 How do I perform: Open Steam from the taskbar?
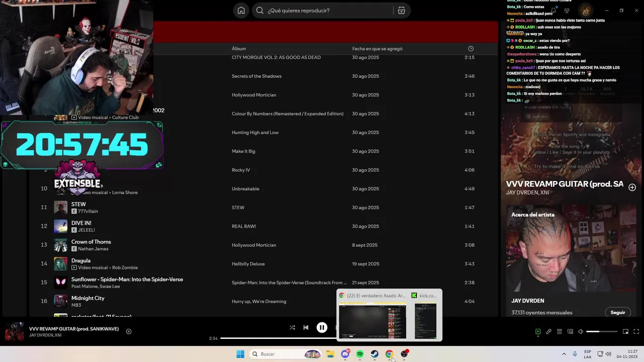coord(375,354)
